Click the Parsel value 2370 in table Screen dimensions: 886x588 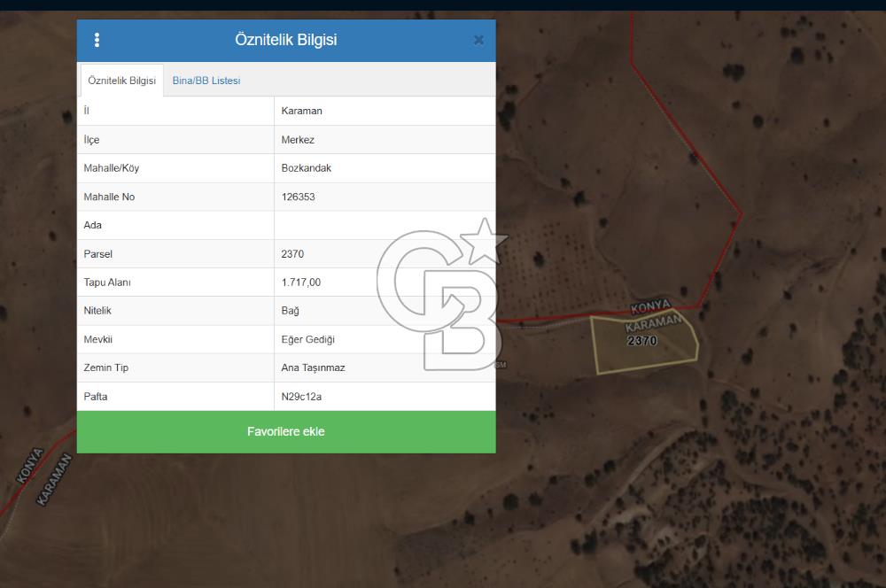(x=292, y=254)
